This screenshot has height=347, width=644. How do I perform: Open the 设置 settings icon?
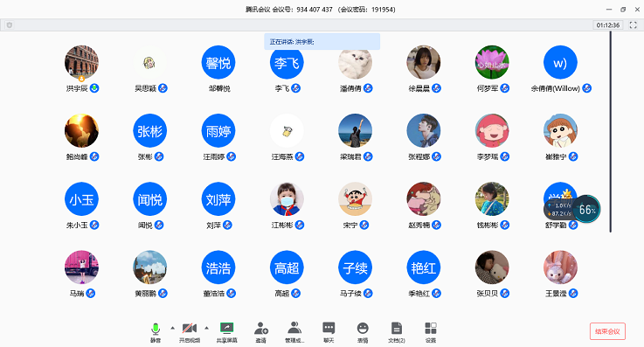point(431,332)
